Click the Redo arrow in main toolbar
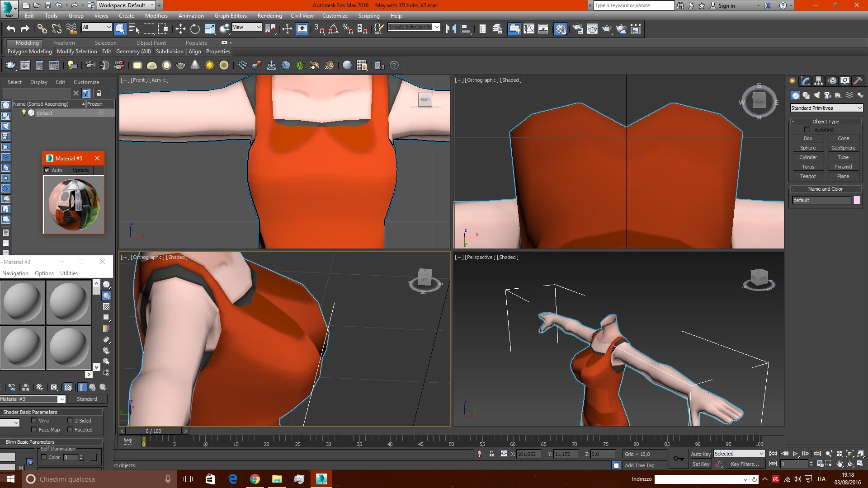The image size is (868, 488). tap(25, 29)
